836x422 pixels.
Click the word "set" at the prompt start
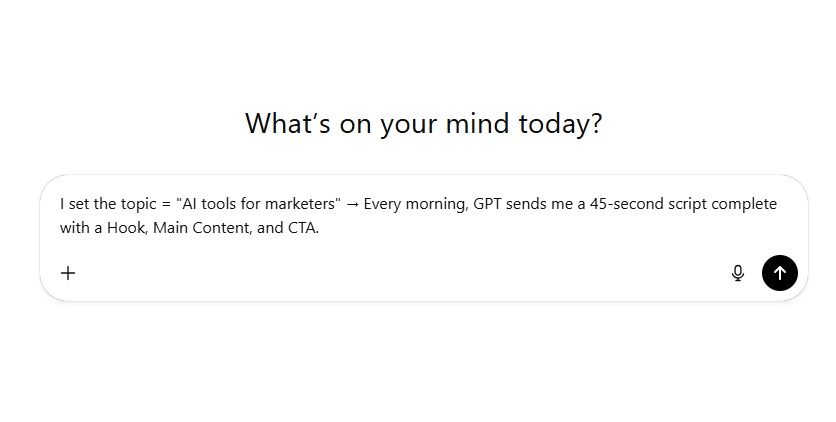[78, 204]
